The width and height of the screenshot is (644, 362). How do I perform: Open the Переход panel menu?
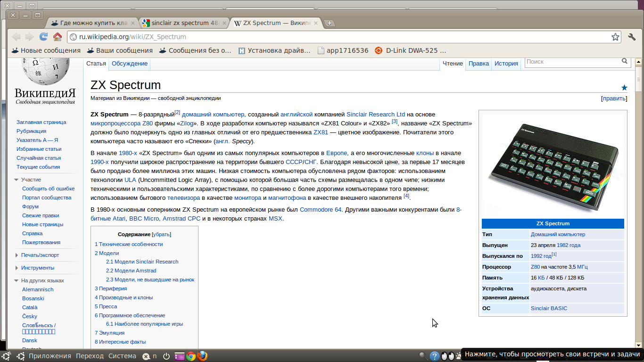90,356
